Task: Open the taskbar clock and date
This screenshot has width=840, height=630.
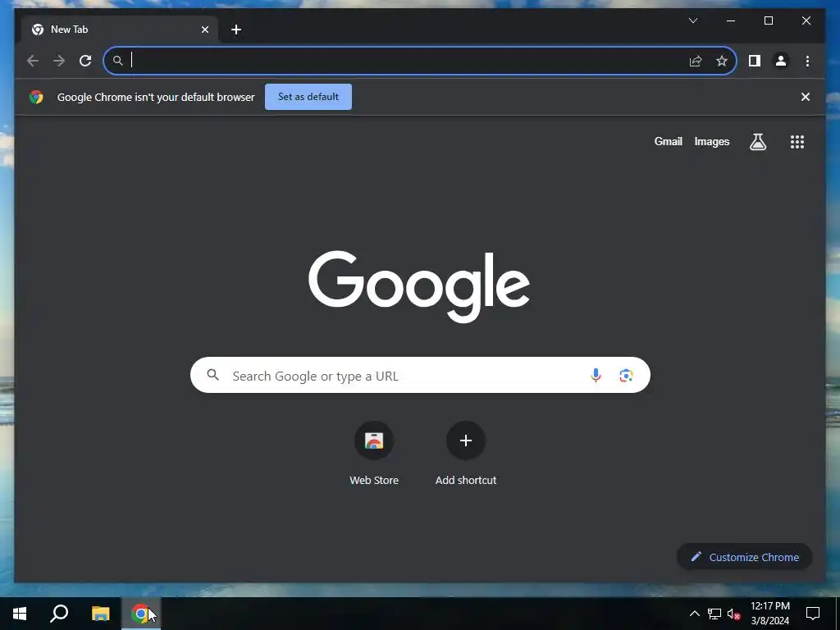Action: (x=769, y=614)
